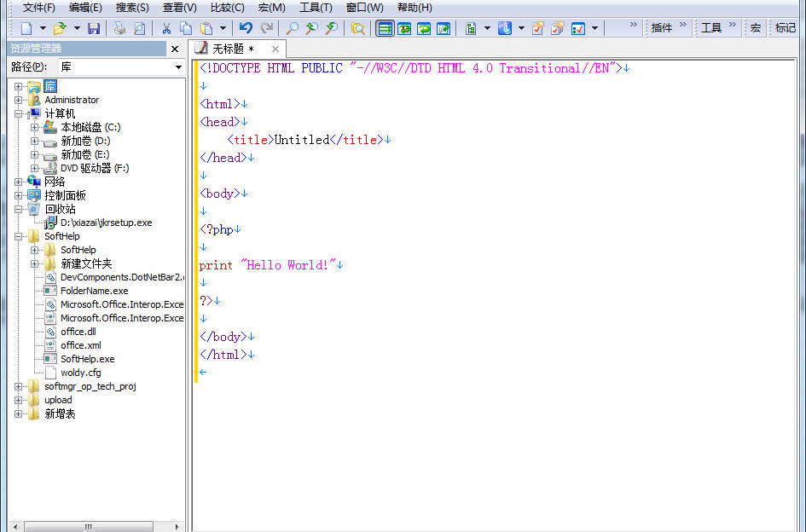Expand the 网络 network tree node

(19, 182)
